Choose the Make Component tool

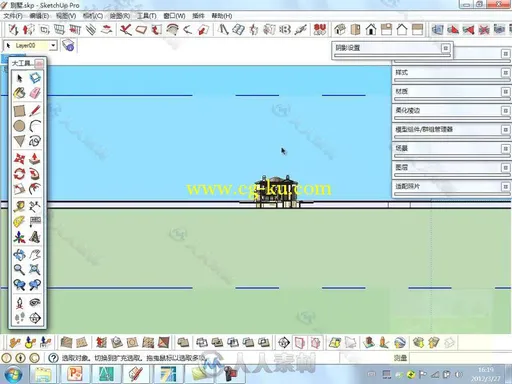pos(35,78)
